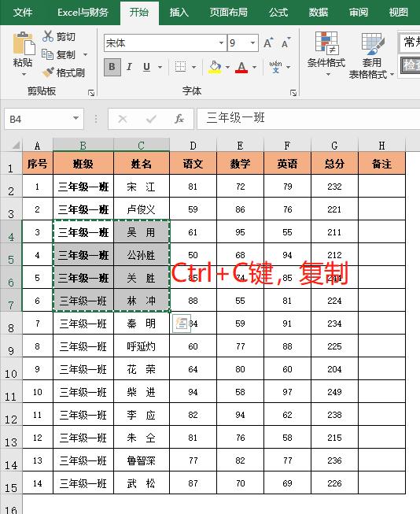This screenshot has width=420, height=514.
Task: Click the wén phonetic guide icon
Action: tap(275, 67)
